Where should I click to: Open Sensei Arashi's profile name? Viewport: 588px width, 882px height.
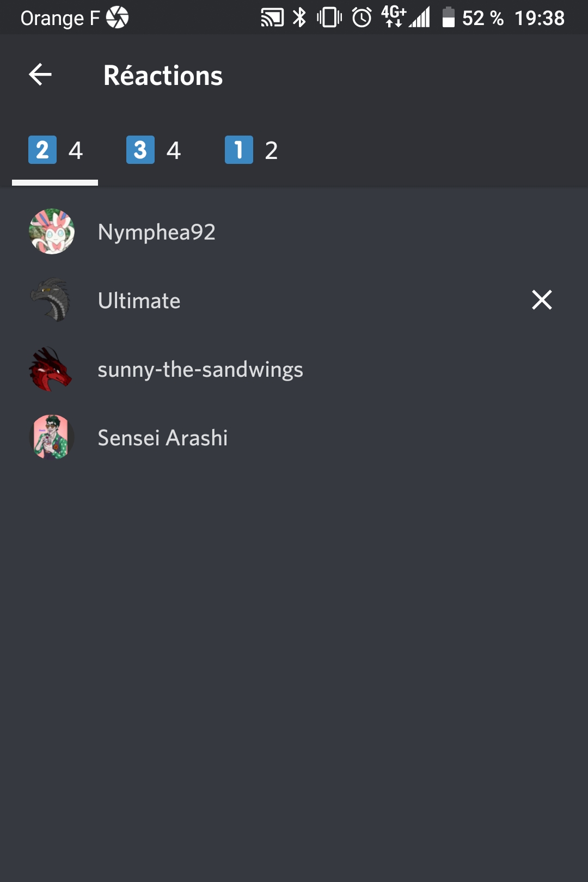[x=163, y=438]
